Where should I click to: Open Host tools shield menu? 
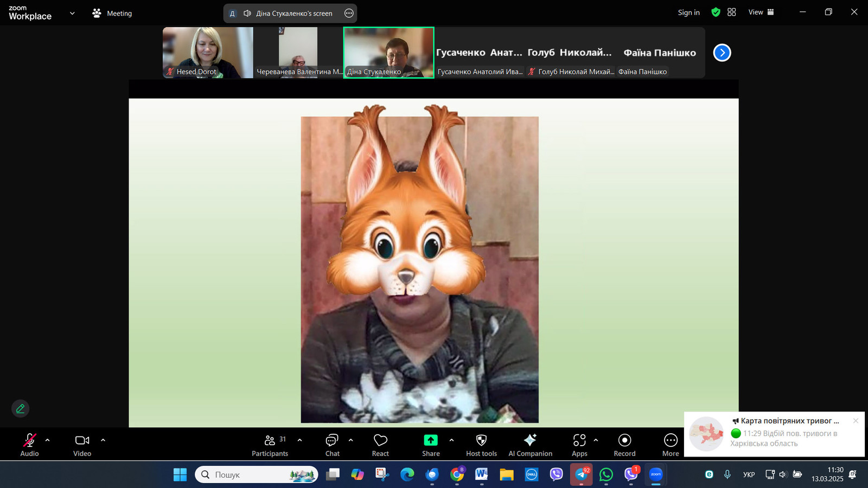coord(481,445)
